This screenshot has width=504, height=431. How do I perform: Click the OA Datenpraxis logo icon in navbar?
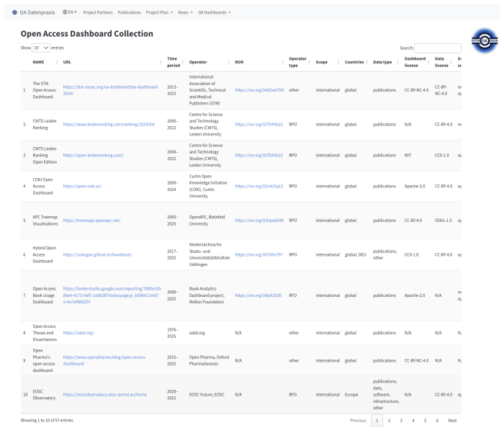[x=14, y=12]
